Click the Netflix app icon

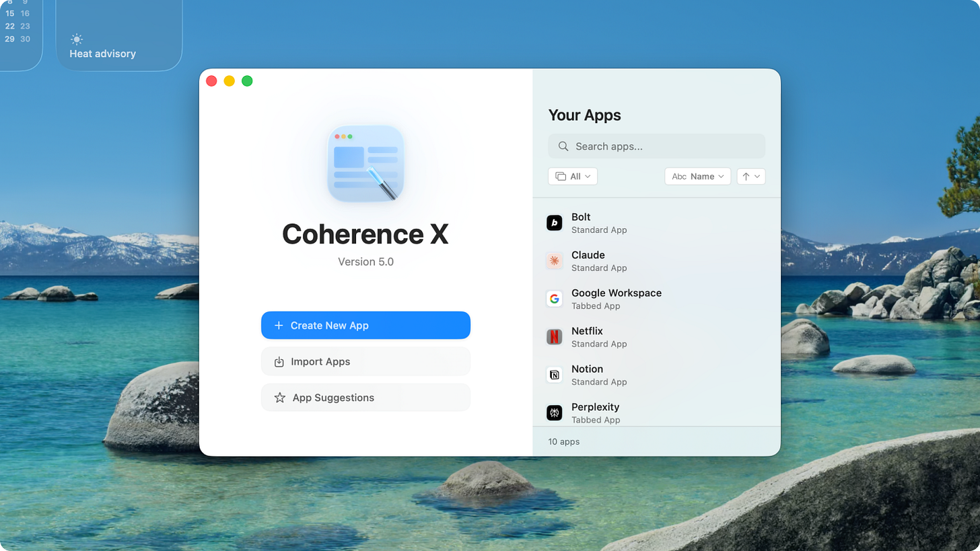(x=555, y=337)
